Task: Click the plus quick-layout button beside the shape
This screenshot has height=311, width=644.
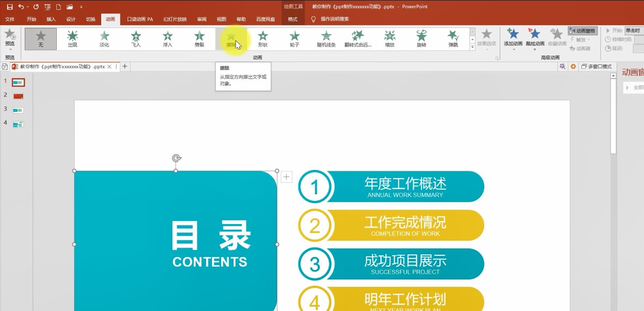Action: pos(287,177)
